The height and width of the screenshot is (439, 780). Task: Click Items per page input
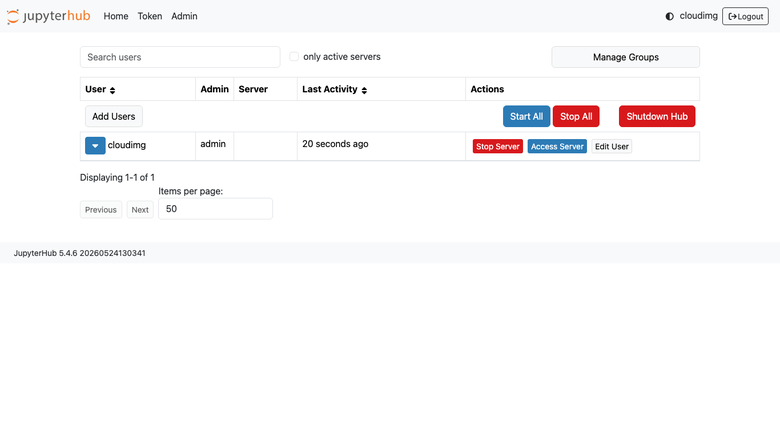(x=215, y=209)
